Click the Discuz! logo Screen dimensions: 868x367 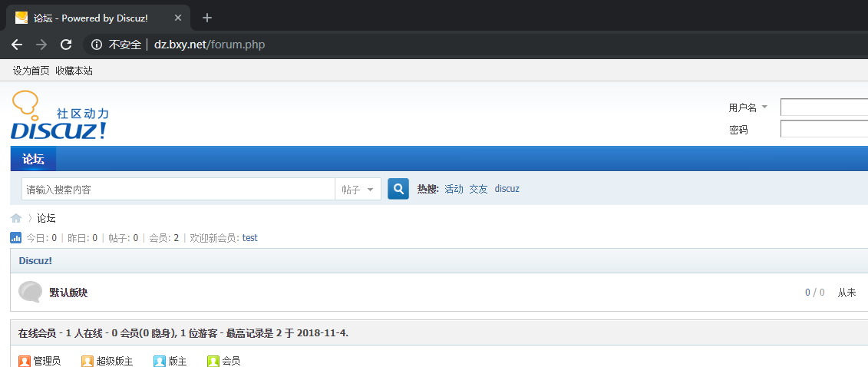[60, 115]
